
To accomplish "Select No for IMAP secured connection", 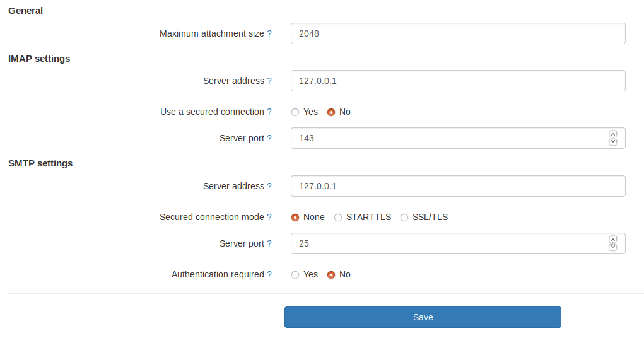I will (x=331, y=112).
